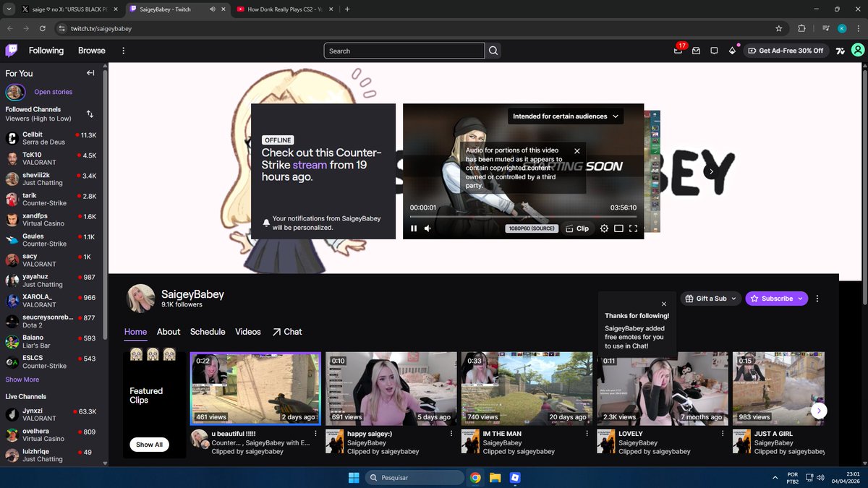Open the Twitch inbox notifications icon
This screenshot has height=488, width=868.
click(x=696, y=51)
